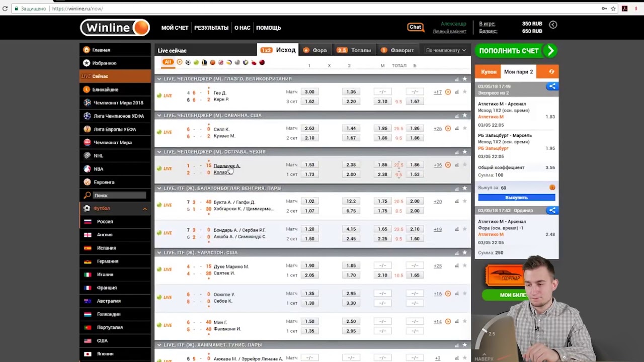Open Чемпионат Мира 2018 in sidebar
Viewport: 644px width, 362px height.
[x=116, y=103]
